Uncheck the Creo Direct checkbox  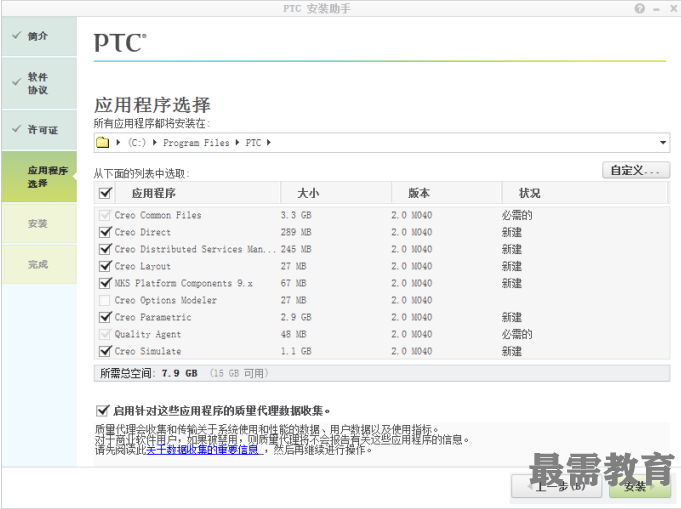(105, 232)
